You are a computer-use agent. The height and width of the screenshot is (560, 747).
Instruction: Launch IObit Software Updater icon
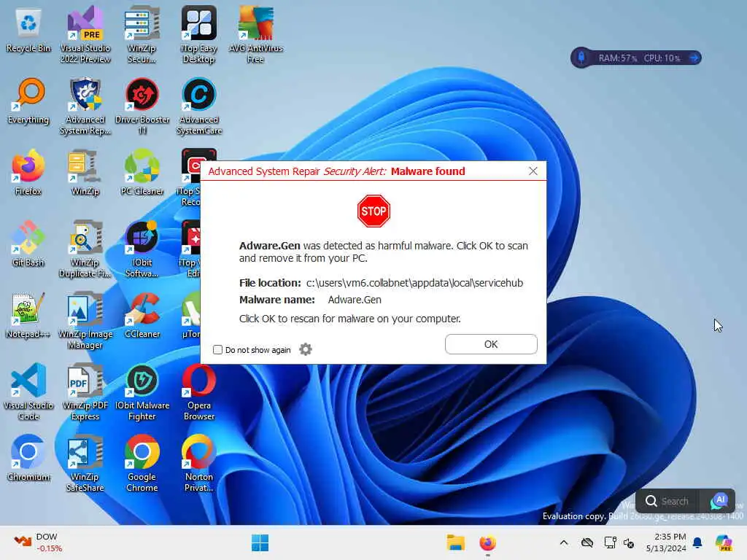[142, 249]
